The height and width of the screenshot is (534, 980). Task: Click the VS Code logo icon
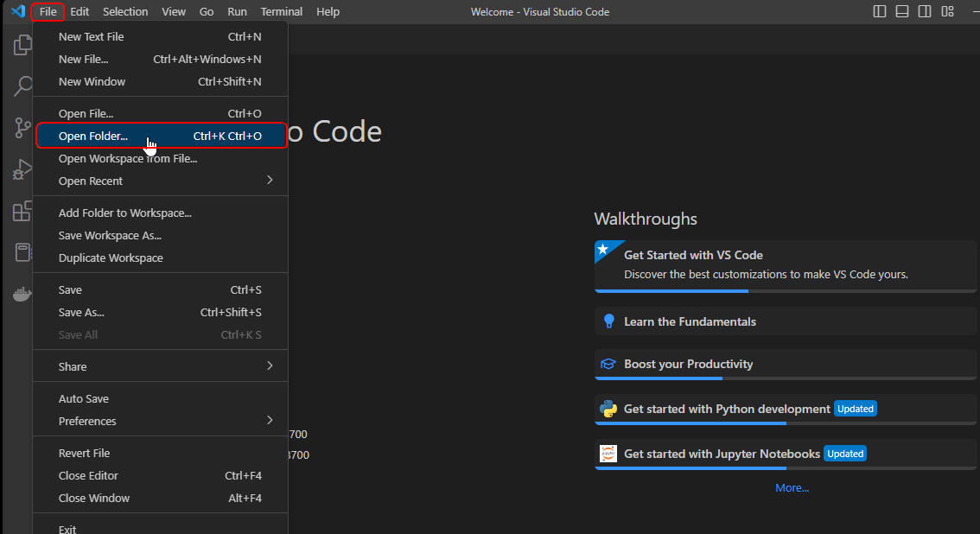tap(18, 11)
